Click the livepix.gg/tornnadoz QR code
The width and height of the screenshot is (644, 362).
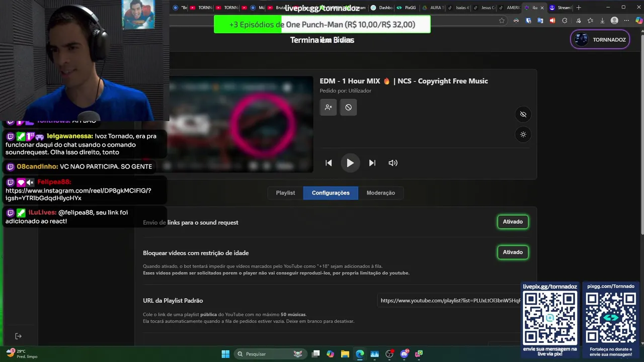550,318
